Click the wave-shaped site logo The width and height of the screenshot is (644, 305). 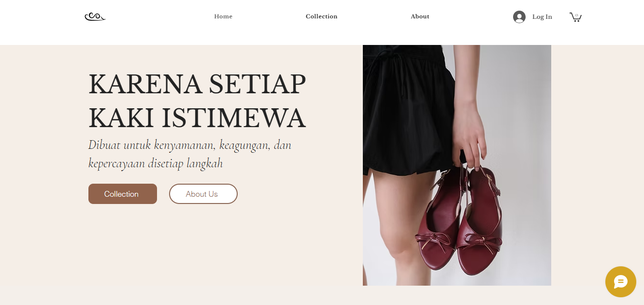(95, 17)
